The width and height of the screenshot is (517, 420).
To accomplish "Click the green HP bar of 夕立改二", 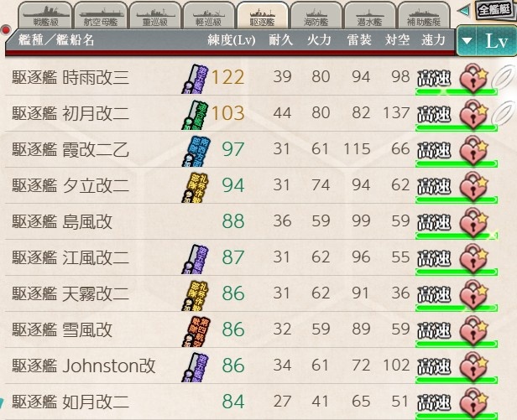I will click(457, 200).
